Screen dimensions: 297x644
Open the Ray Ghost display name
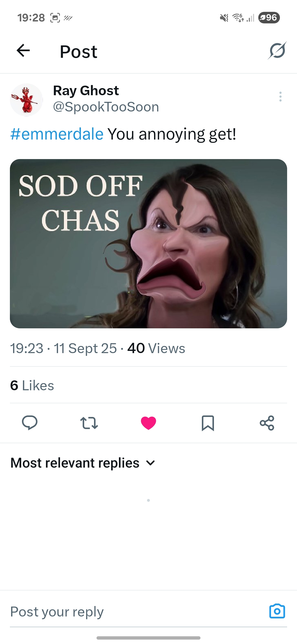coord(86,91)
